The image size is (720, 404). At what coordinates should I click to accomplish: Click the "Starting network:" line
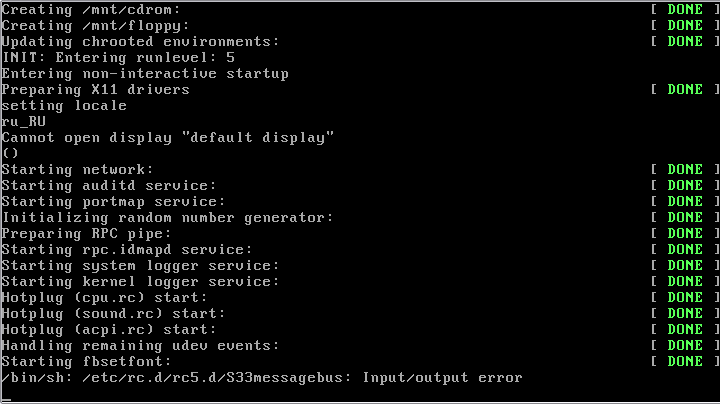point(77,169)
